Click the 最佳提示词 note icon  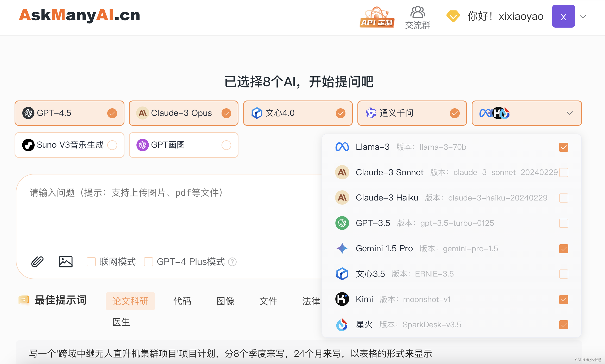[24, 300]
